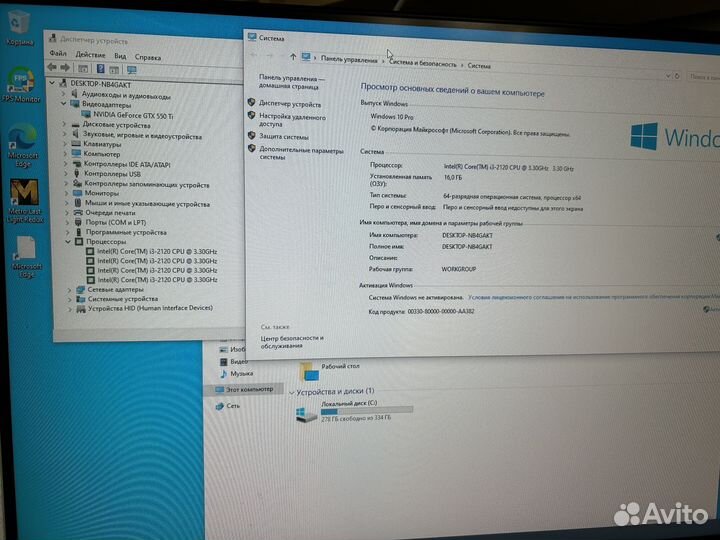Image resolution: width=720 pixels, height=540 pixels.
Task: Select first Intel Core i3-2120 processor entry
Action: point(157,252)
